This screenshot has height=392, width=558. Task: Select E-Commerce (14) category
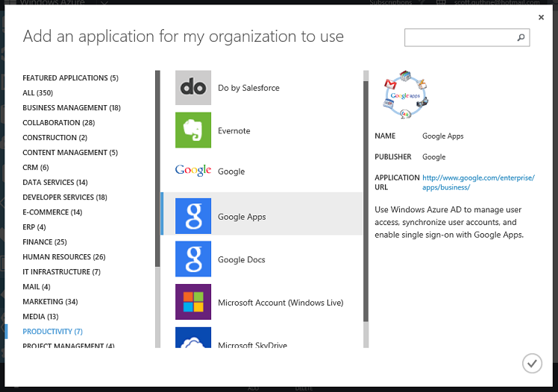coord(52,212)
